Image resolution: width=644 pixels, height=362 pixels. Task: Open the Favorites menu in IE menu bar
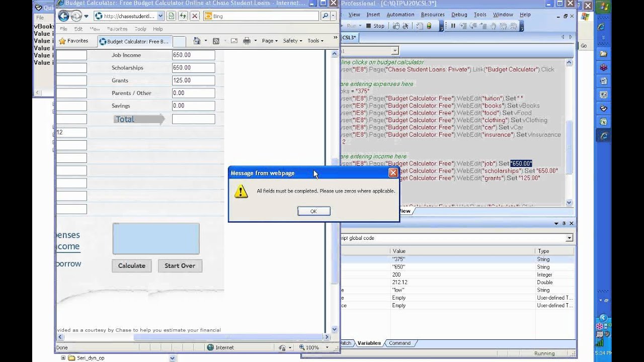[117, 29]
